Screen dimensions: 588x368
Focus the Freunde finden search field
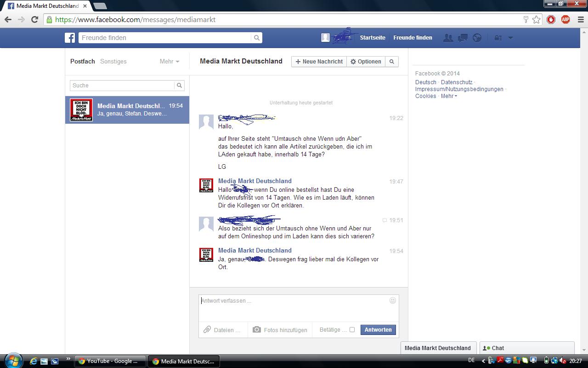click(165, 38)
